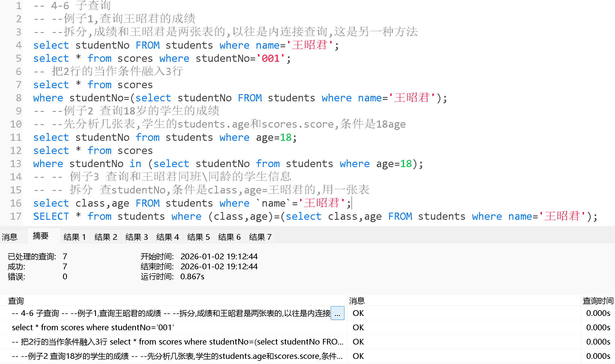Click the 查询 column header

tap(15, 301)
